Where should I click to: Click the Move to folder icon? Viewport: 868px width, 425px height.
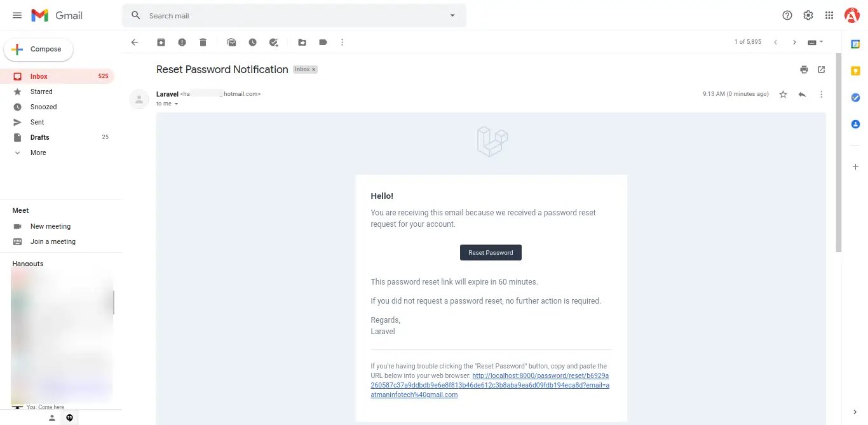coord(302,43)
